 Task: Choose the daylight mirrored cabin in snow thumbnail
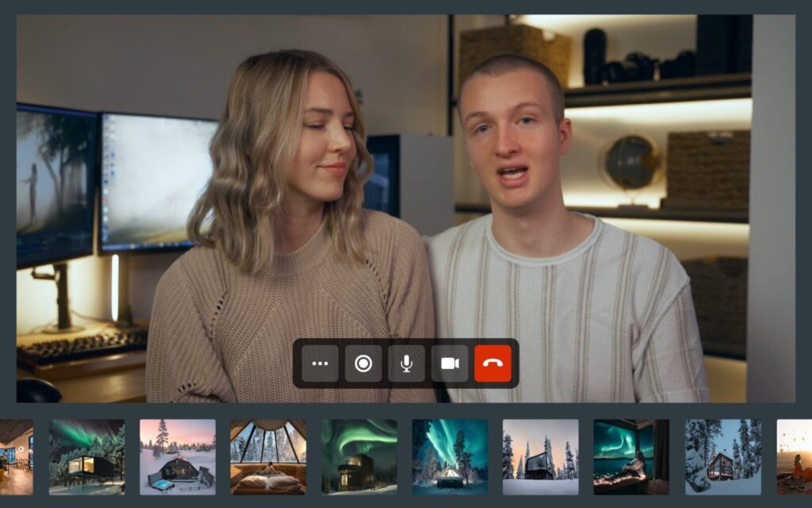(540, 457)
